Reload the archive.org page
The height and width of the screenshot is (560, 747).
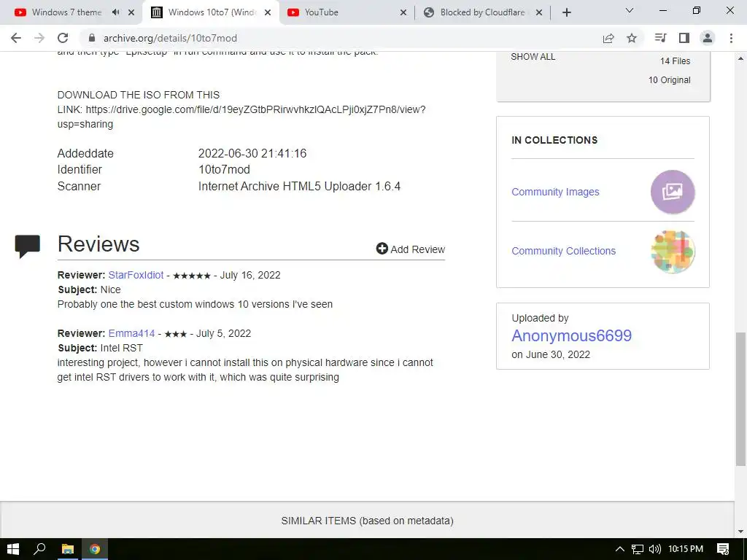pyautogui.click(x=63, y=38)
